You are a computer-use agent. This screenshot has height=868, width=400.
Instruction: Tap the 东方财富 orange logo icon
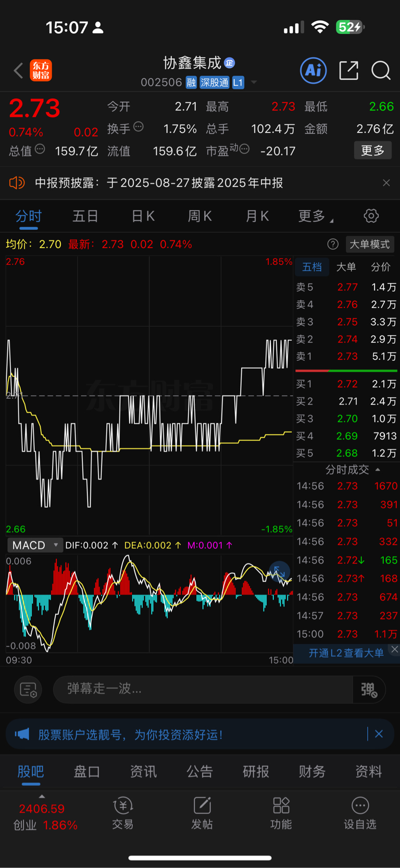click(x=41, y=70)
